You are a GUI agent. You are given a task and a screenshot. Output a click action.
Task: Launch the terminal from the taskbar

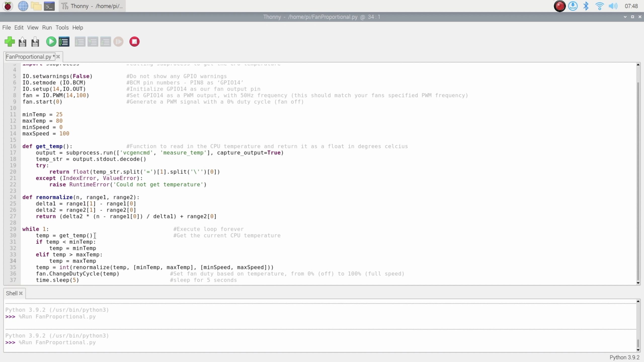pos(49,6)
